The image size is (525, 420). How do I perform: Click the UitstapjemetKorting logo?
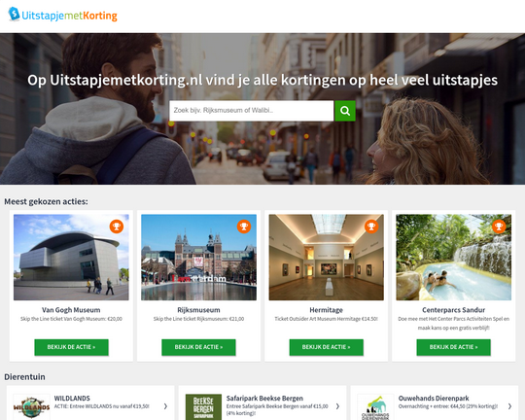62,15
